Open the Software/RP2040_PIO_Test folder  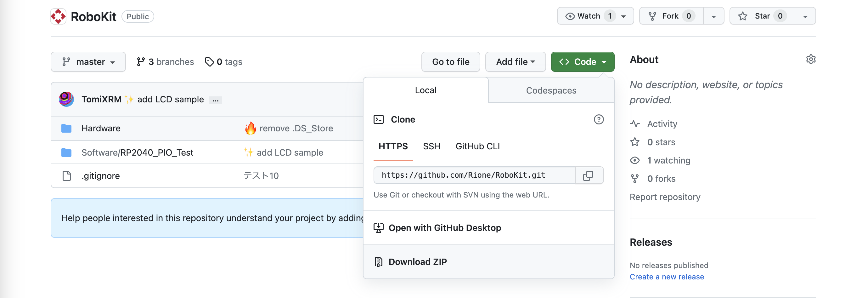[137, 152]
